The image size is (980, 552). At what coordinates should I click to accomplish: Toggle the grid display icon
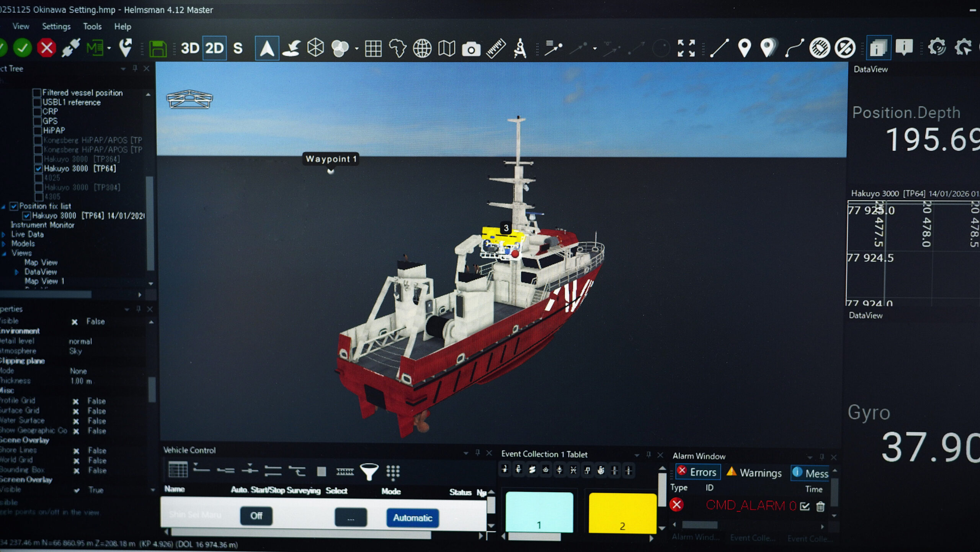coord(373,49)
